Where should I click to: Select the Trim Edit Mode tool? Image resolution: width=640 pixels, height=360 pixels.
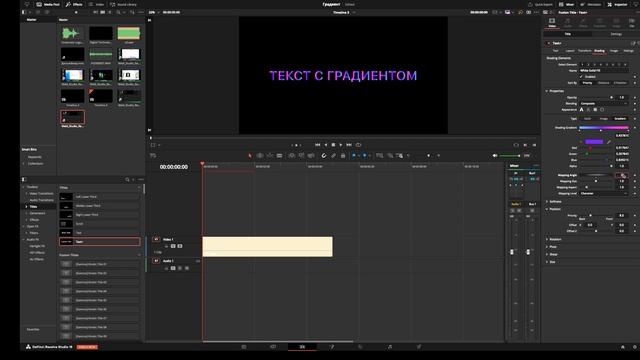260,156
